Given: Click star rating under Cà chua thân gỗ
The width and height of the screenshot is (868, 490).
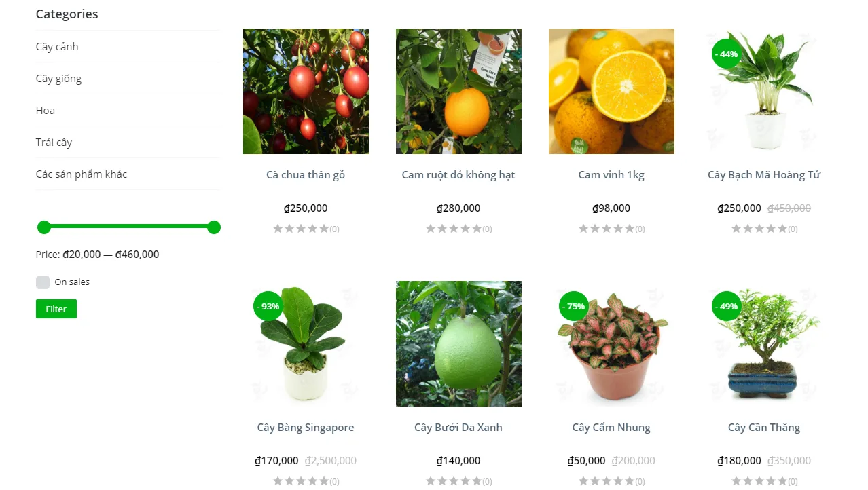Looking at the screenshot, I should (x=301, y=229).
